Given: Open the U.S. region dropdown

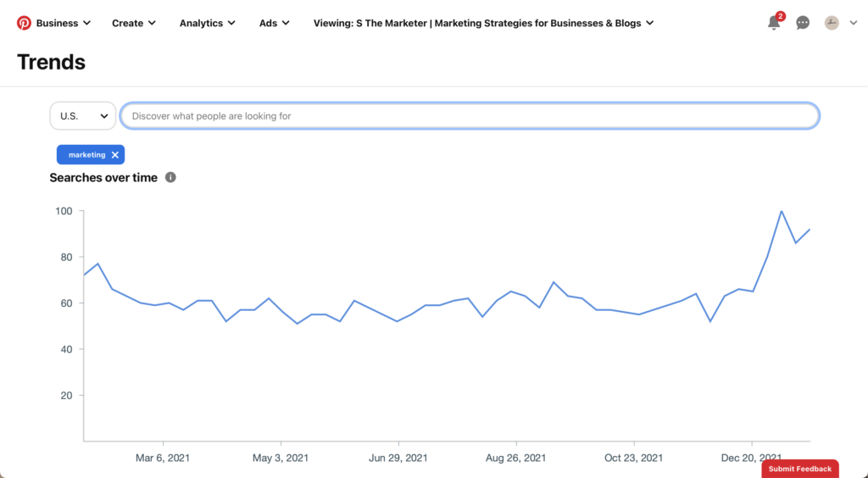Looking at the screenshot, I should [83, 115].
